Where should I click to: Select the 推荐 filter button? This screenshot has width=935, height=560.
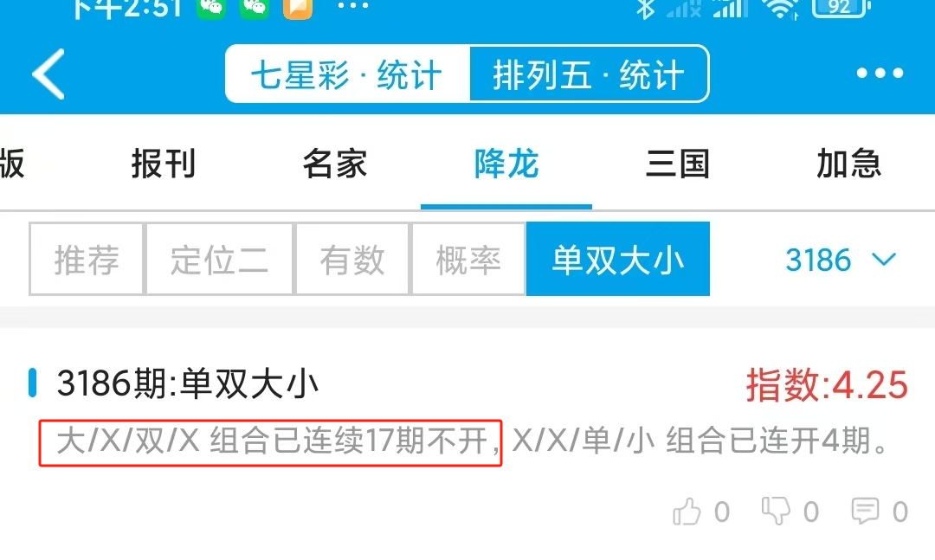tap(87, 260)
